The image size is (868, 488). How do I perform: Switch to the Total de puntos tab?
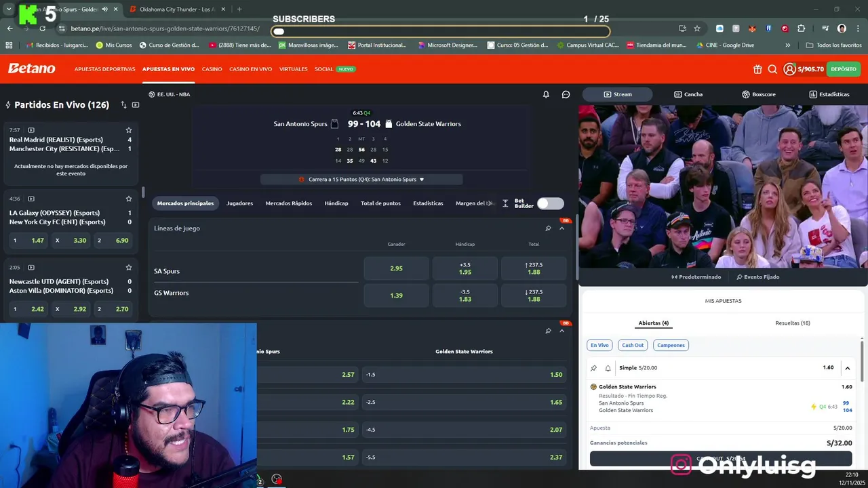coord(380,203)
